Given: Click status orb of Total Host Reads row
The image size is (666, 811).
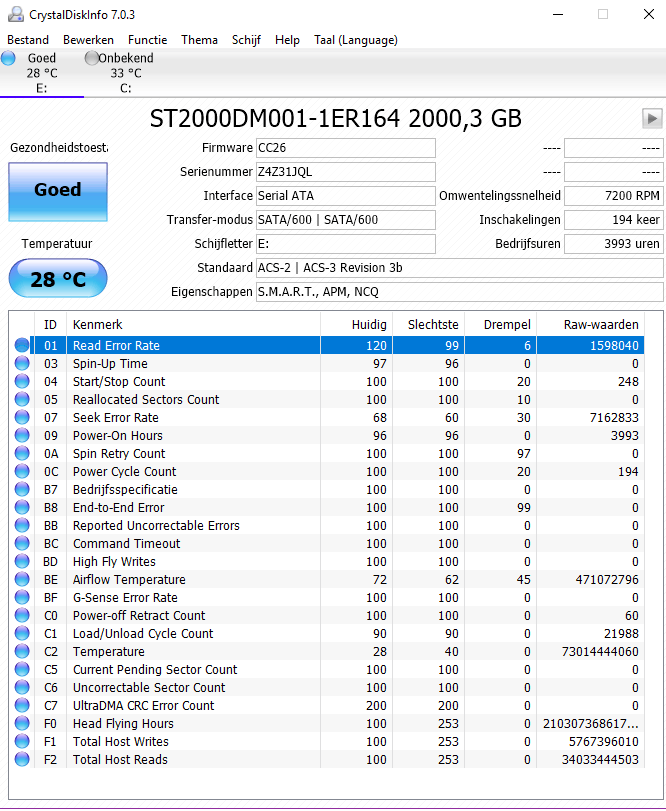Looking at the screenshot, I should tap(22, 759).
